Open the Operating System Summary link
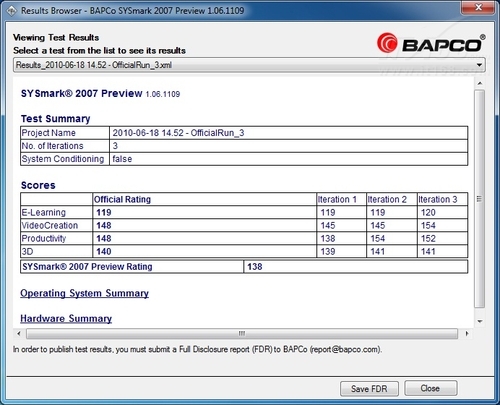This screenshot has height=405, width=500. click(84, 293)
